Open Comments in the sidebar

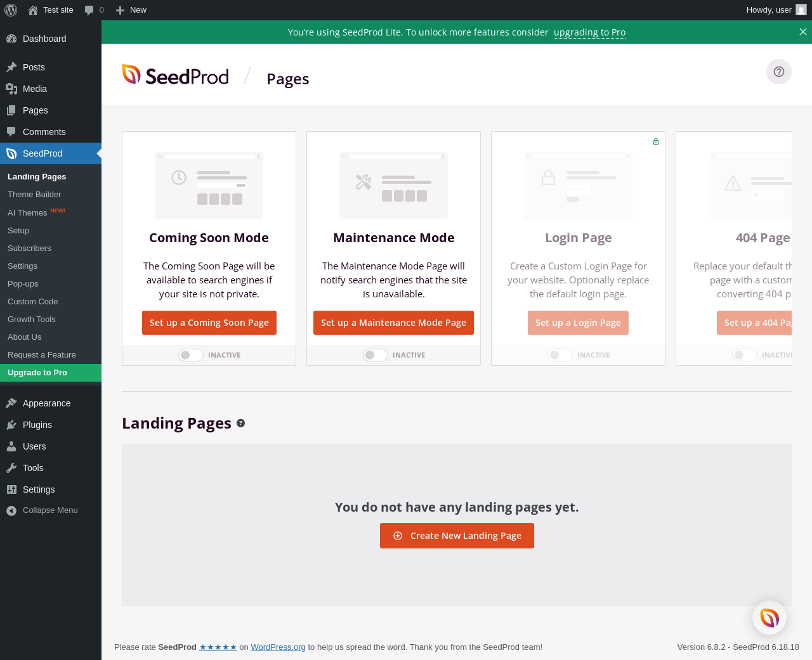(51, 132)
